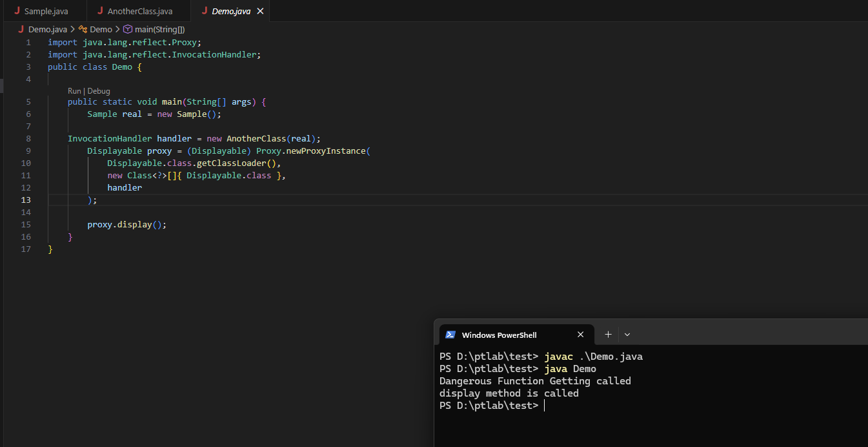Close the Windows PowerShell terminal tab

point(580,335)
